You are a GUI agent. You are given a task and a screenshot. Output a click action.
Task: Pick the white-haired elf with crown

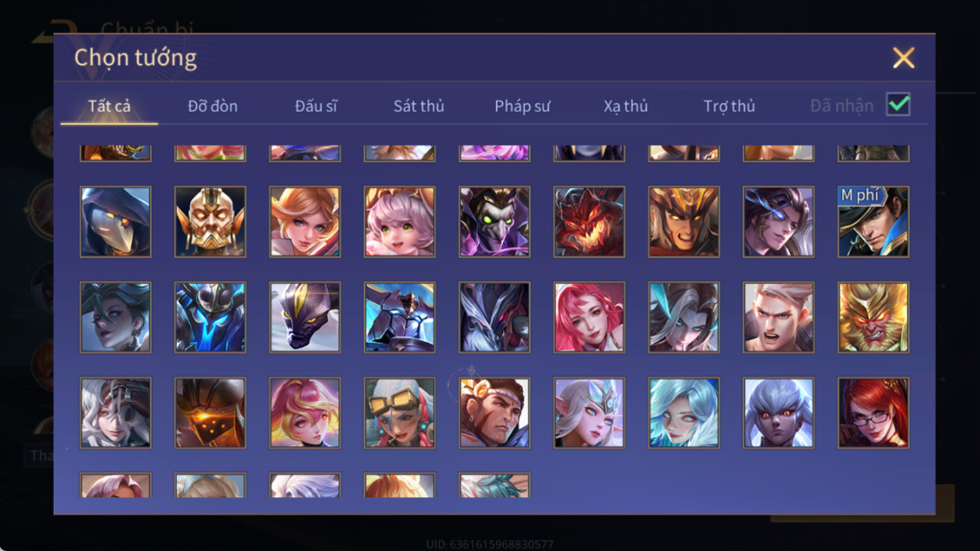589,413
